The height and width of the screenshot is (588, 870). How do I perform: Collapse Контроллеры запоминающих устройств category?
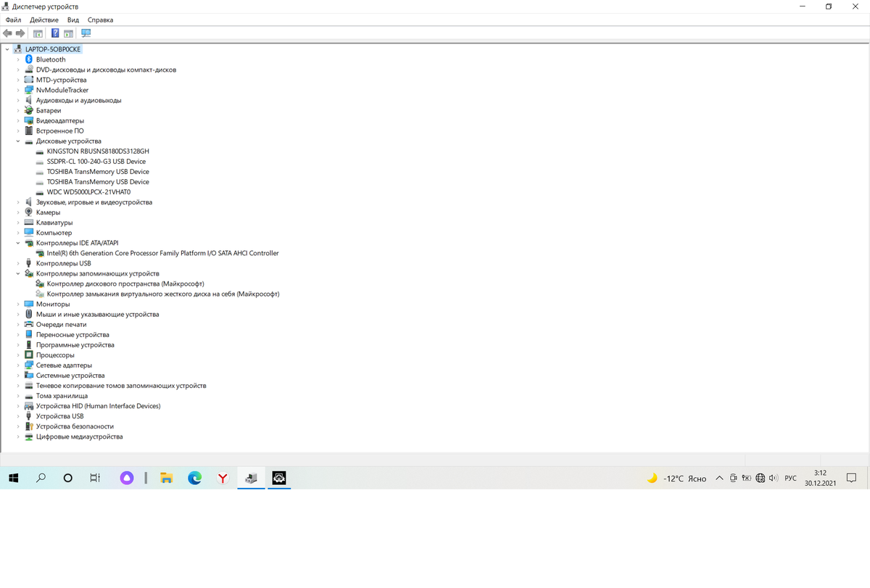pyautogui.click(x=18, y=273)
